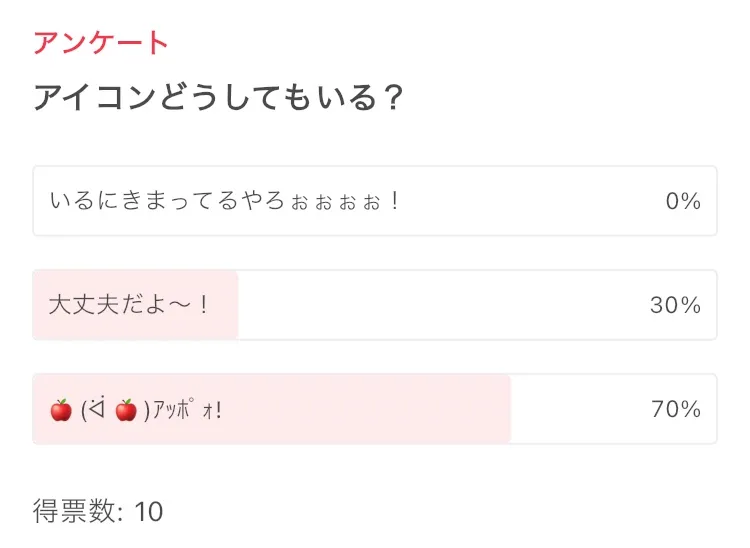The width and height of the screenshot is (750, 548).
Task: Click the second apple emoji inside the kaomoji
Action: [126, 410]
